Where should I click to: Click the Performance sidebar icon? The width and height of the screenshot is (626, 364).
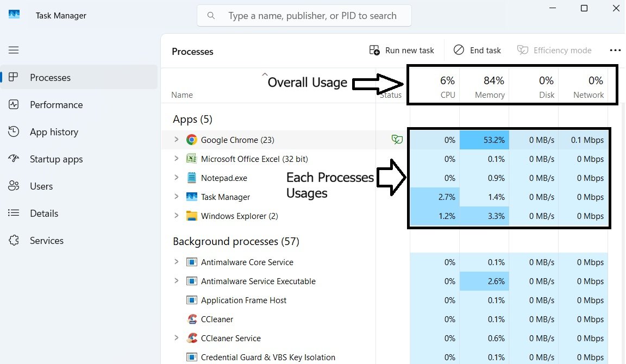[x=14, y=104]
